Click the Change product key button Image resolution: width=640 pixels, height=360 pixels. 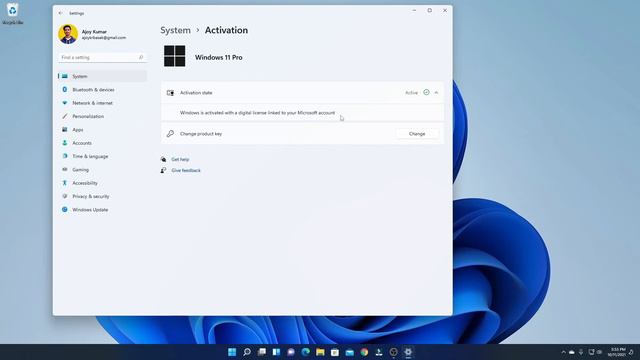click(417, 134)
